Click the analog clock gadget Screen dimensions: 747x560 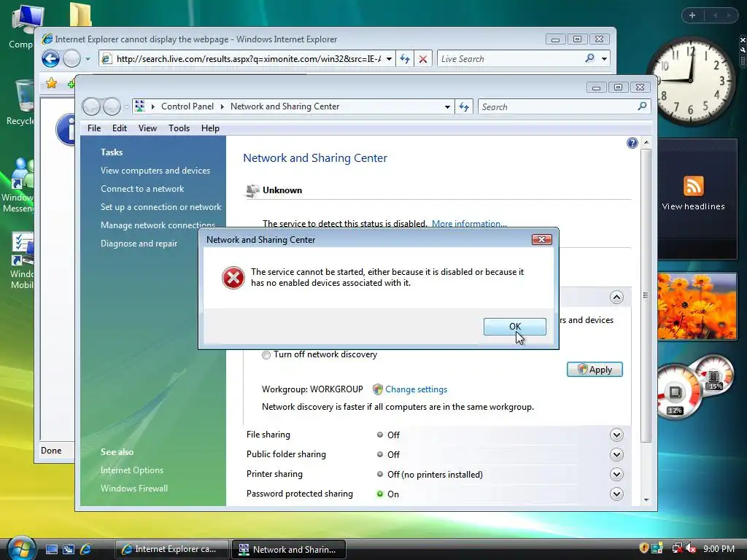coord(690,80)
